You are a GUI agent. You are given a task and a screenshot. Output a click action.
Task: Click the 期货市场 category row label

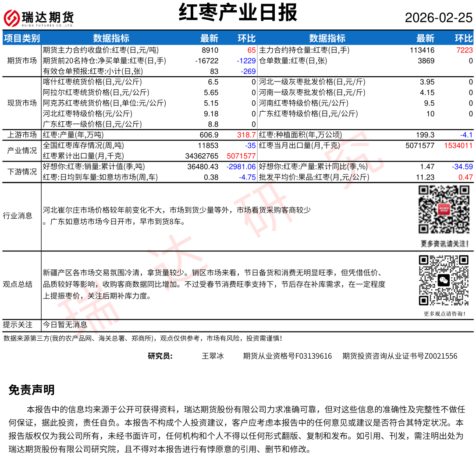click(21, 60)
